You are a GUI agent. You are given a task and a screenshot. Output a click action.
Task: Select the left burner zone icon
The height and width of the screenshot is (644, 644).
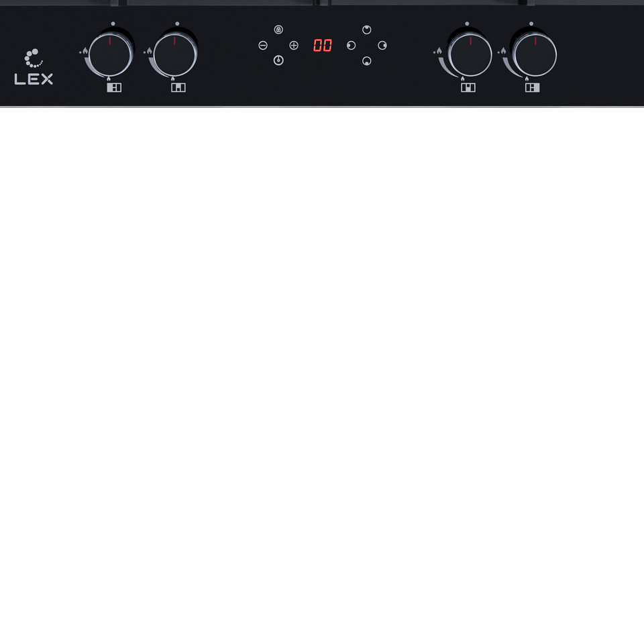[x=351, y=45]
